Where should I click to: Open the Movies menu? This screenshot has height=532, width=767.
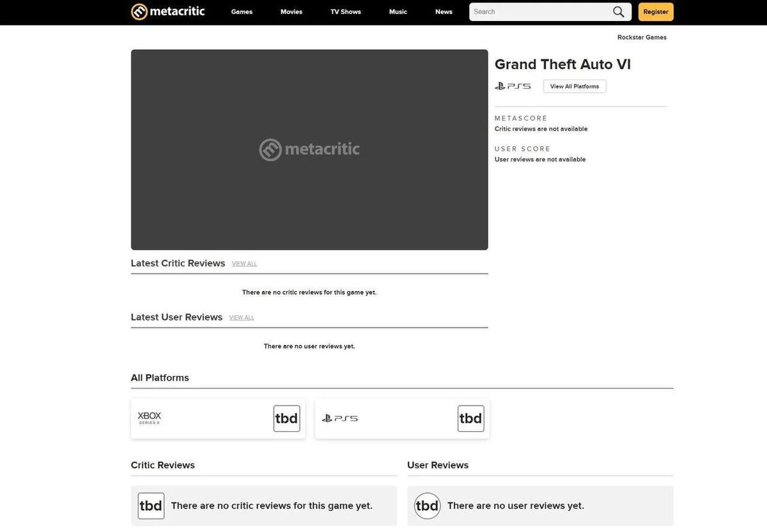click(291, 11)
